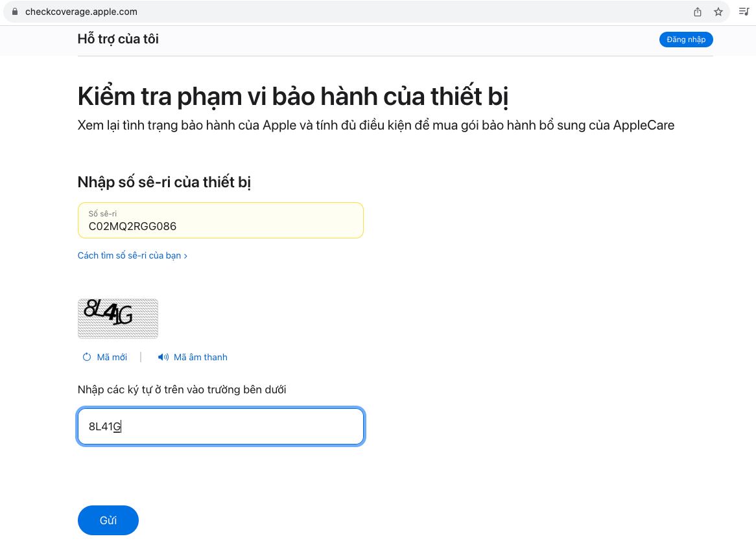Open the share icon next to address bar
The height and width of the screenshot is (543, 756).
[x=697, y=12]
